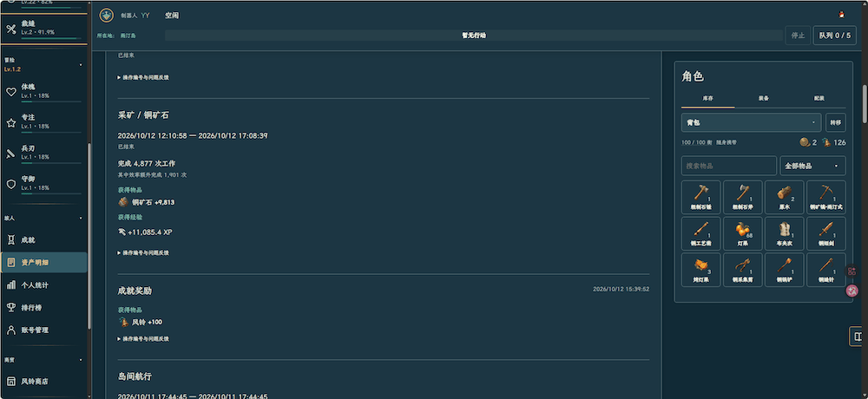Expand 操作编号与问题反馈 under the 成就奖励 entry
The image size is (868, 399).
click(x=143, y=338)
